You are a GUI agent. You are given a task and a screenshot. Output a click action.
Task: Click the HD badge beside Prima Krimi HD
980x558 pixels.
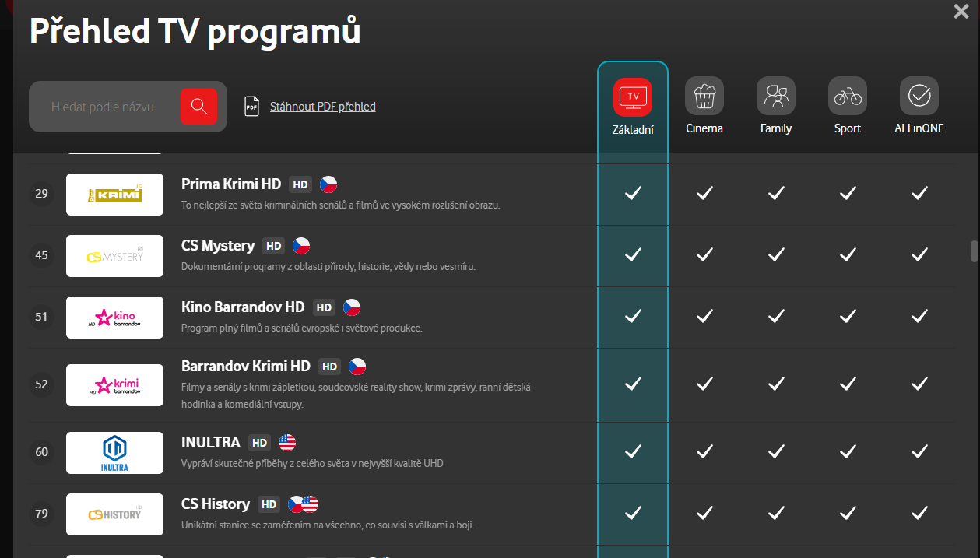click(300, 184)
